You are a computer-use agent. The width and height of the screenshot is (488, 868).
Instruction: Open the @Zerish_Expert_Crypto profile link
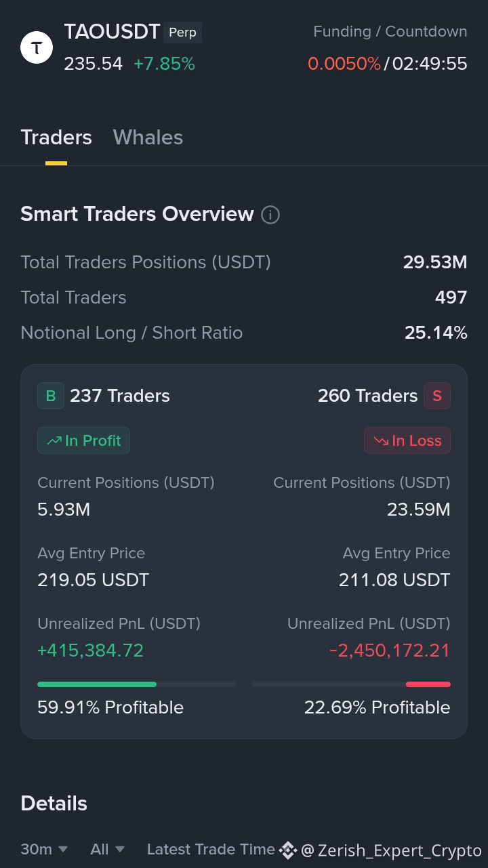tap(391, 850)
